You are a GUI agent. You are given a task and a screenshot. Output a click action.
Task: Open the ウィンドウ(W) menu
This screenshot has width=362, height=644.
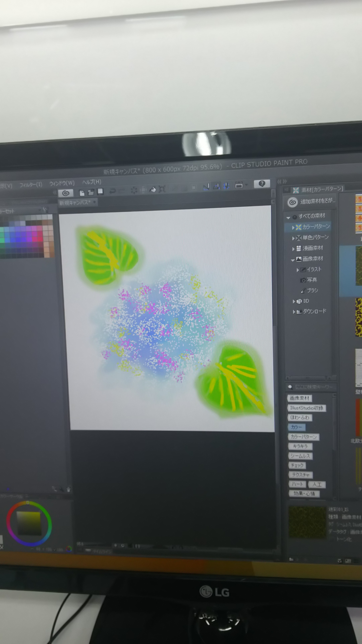62,183
